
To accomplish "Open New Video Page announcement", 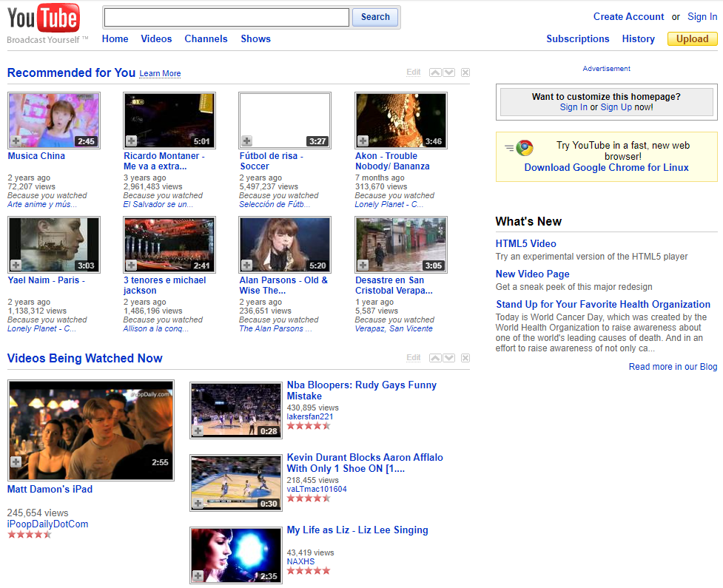I will tap(533, 274).
